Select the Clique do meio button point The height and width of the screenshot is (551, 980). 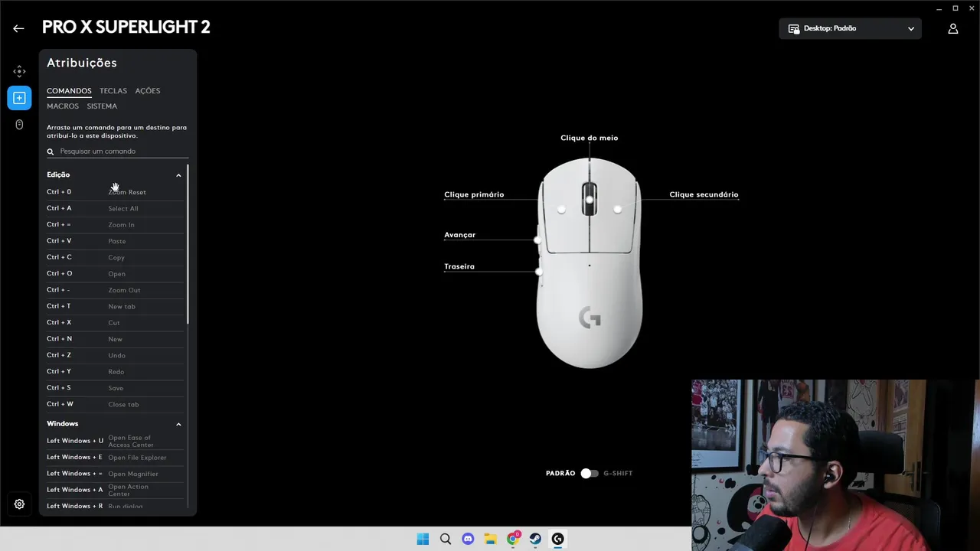pos(590,200)
